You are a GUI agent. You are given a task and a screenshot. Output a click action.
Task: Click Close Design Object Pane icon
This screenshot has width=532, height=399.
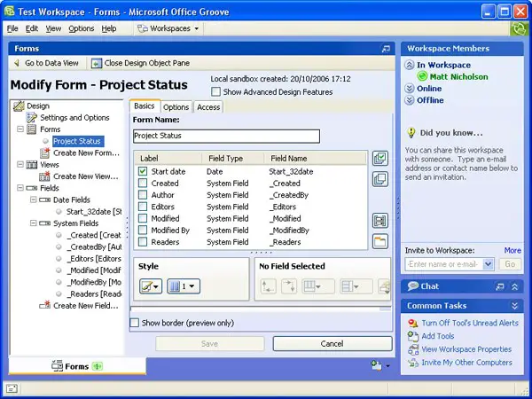tap(97, 63)
